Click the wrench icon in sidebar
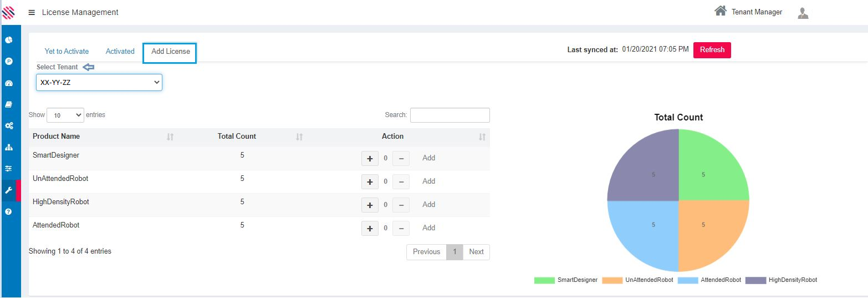The height and width of the screenshot is (298, 868). tap(9, 190)
